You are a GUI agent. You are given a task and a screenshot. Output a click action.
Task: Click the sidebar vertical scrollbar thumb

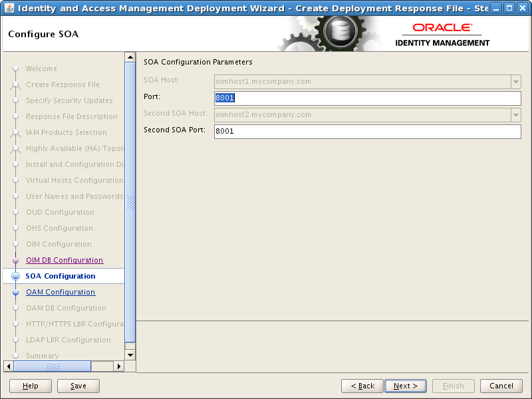(x=130, y=203)
